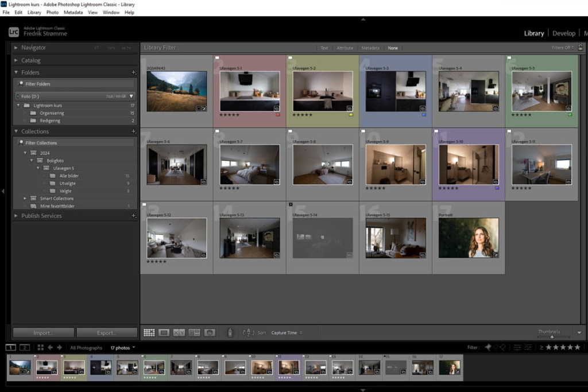Open Survey view icon in toolbar

[194, 332]
